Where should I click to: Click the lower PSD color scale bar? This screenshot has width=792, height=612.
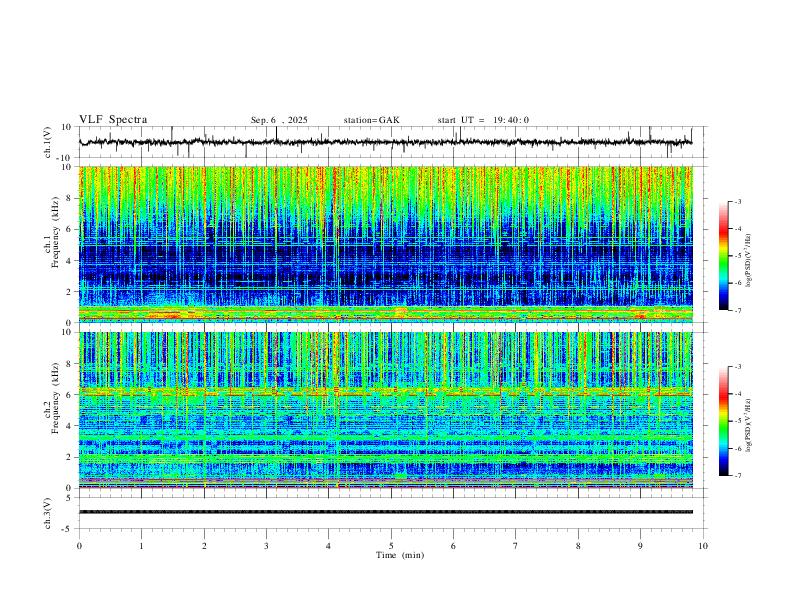(723, 421)
